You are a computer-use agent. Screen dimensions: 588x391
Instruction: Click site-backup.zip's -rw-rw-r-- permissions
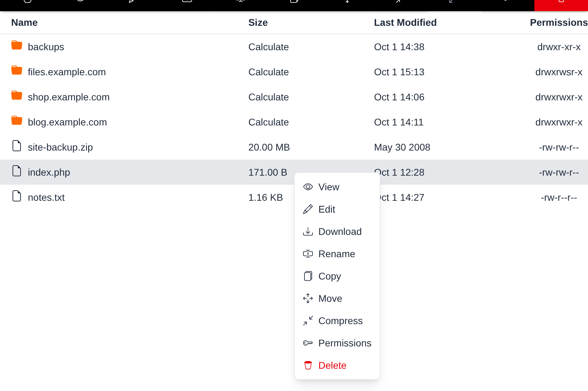point(559,147)
